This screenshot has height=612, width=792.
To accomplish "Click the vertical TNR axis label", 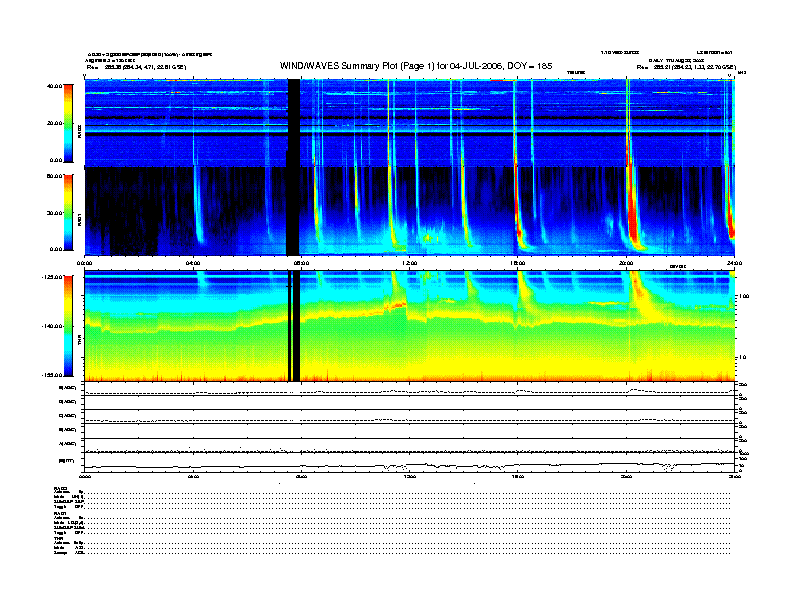I will coord(79,341).
